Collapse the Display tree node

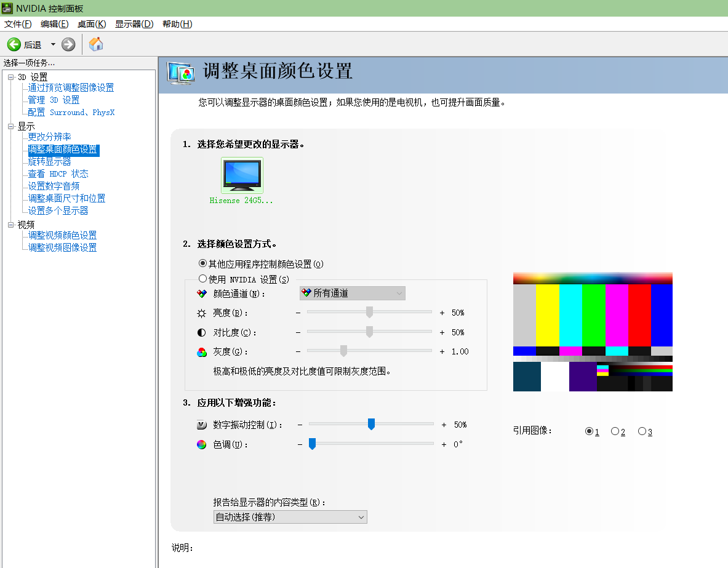click(x=10, y=126)
